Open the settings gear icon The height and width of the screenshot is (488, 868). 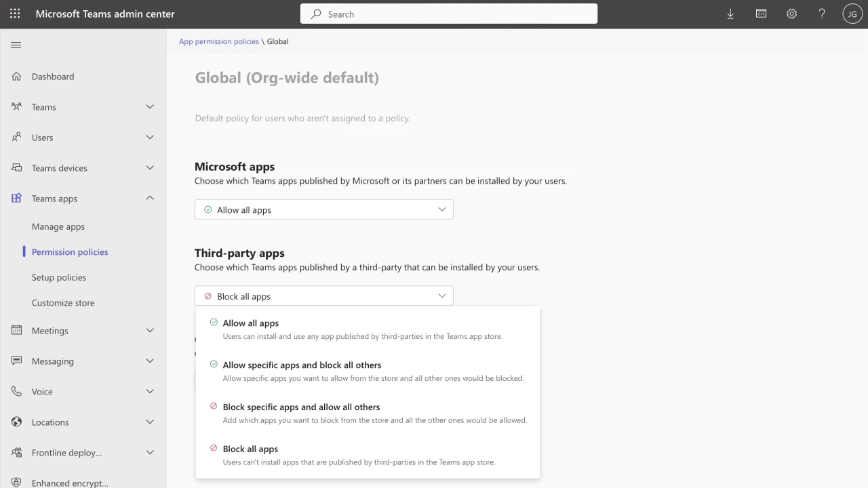[791, 14]
